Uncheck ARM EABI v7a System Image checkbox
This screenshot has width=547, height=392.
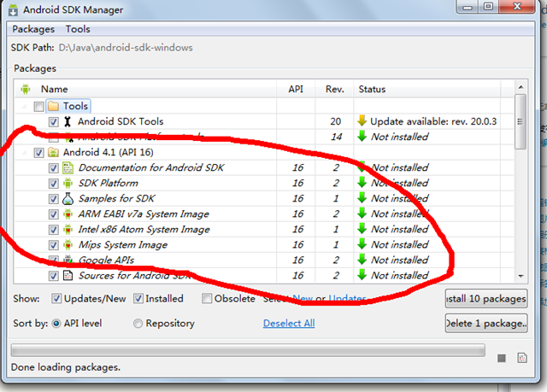53,214
